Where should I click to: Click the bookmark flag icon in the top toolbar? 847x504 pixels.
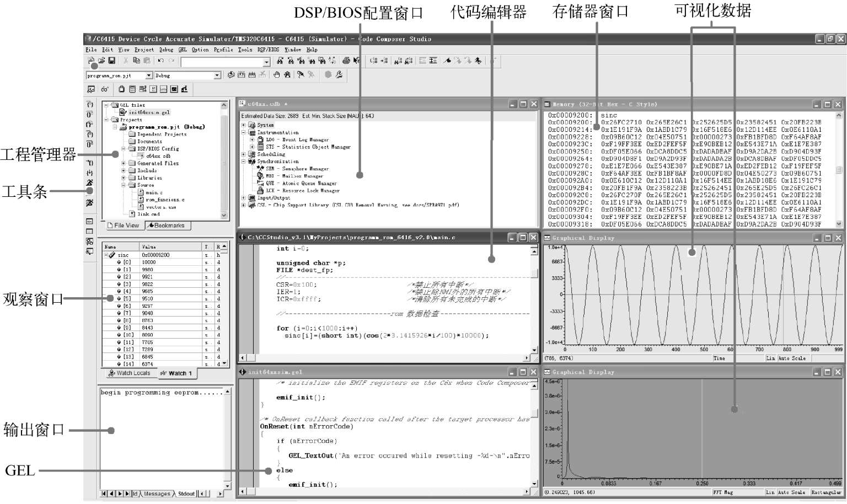coord(447,61)
